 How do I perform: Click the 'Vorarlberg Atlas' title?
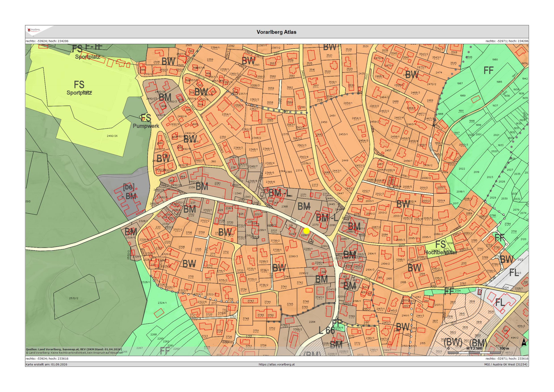[x=277, y=32]
